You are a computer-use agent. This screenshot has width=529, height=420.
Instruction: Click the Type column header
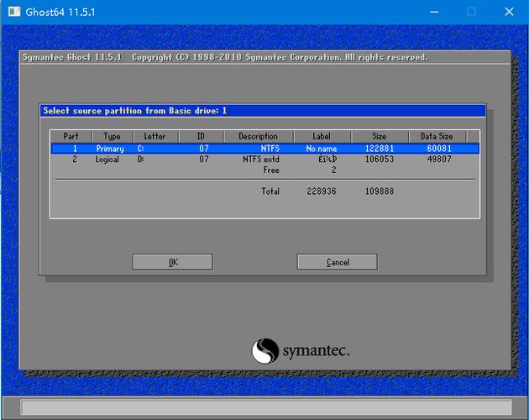click(113, 136)
